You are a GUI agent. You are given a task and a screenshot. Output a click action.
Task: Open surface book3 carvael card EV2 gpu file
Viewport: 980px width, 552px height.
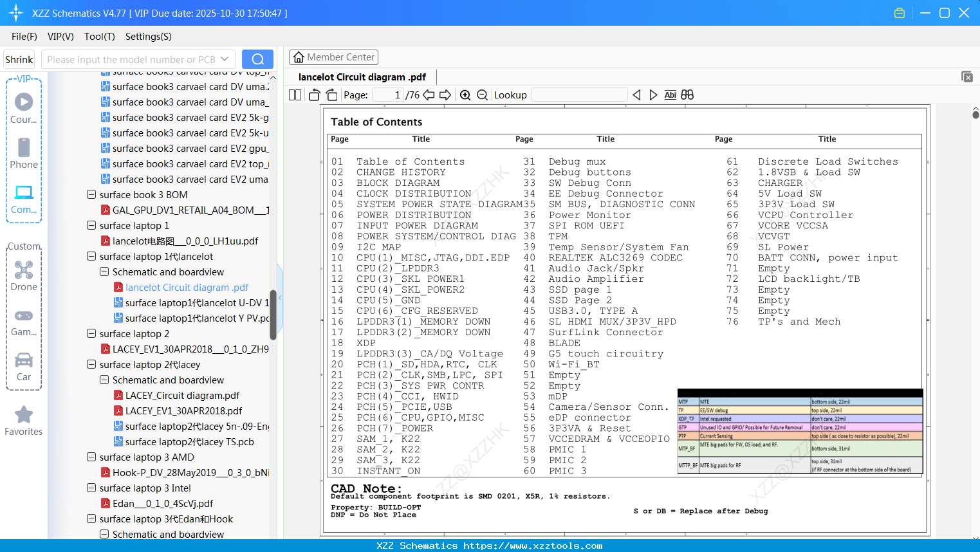click(184, 148)
